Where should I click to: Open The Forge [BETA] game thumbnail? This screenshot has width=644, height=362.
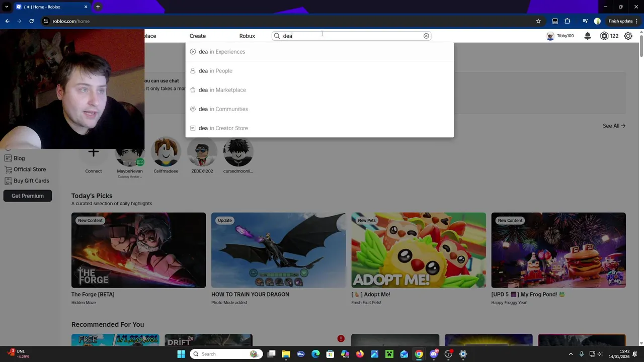click(138, 250)
